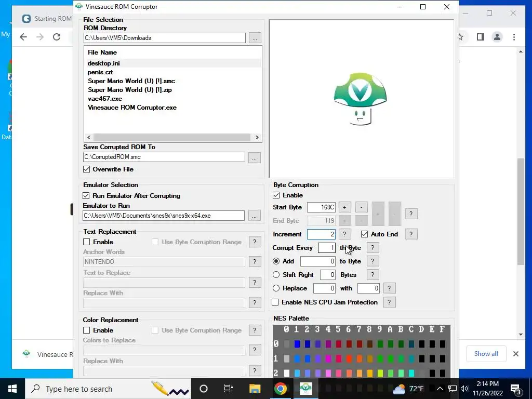Screen dimensions: 532x399
Task: Click the Shift Right value field
Action: click(328, 275)
